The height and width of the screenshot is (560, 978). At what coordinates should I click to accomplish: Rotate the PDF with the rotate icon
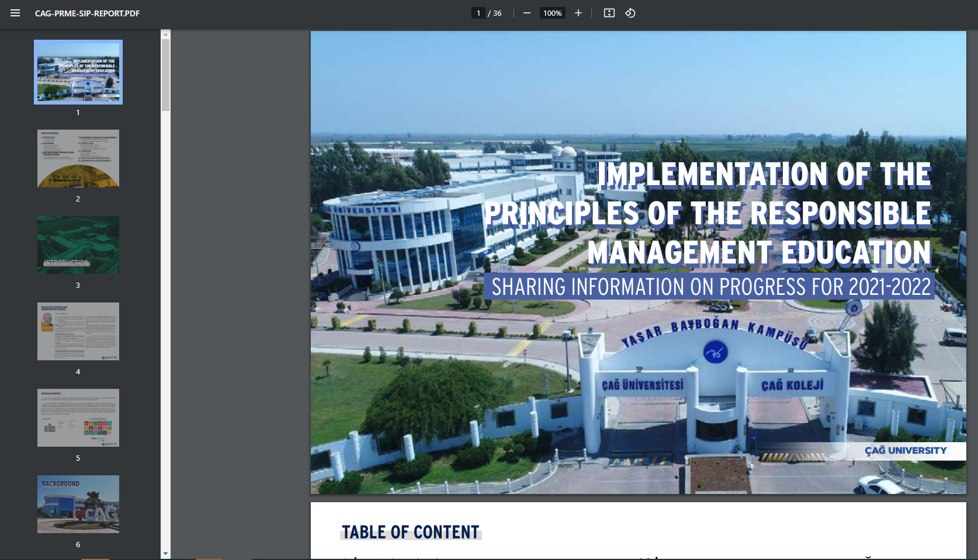click(x=630, y=13)
